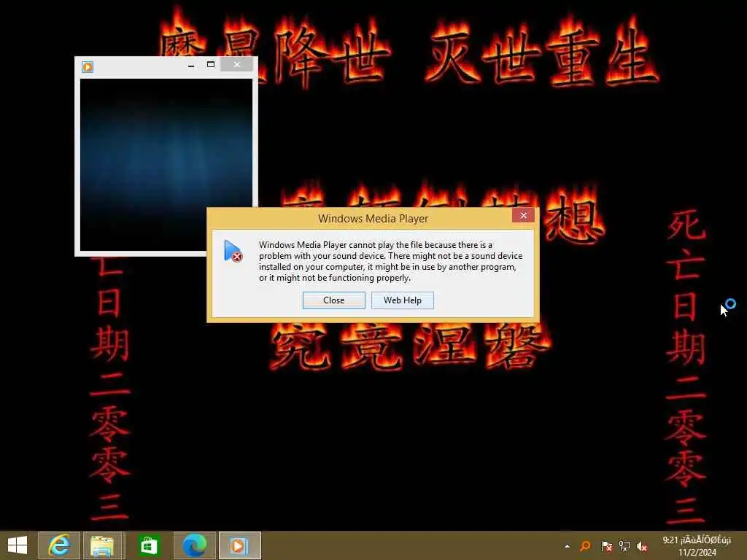
Task: Click the orange magnifier tray icon
Action: 586,546
